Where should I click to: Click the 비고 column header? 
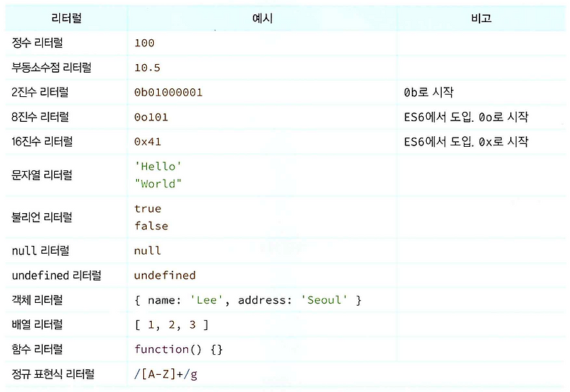(x=481, y=18)
